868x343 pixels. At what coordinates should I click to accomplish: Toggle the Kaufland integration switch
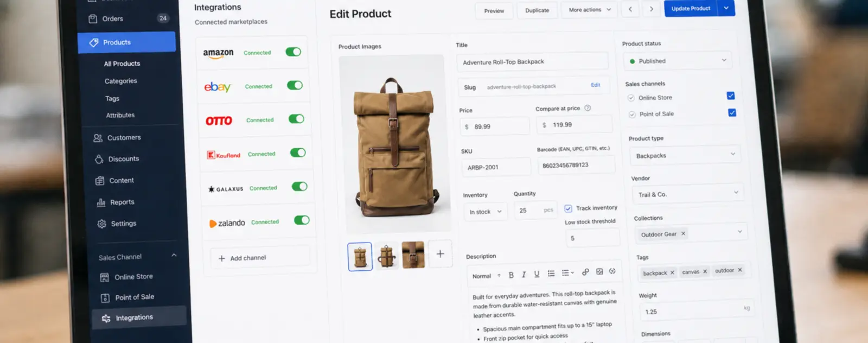click(298, 153)
